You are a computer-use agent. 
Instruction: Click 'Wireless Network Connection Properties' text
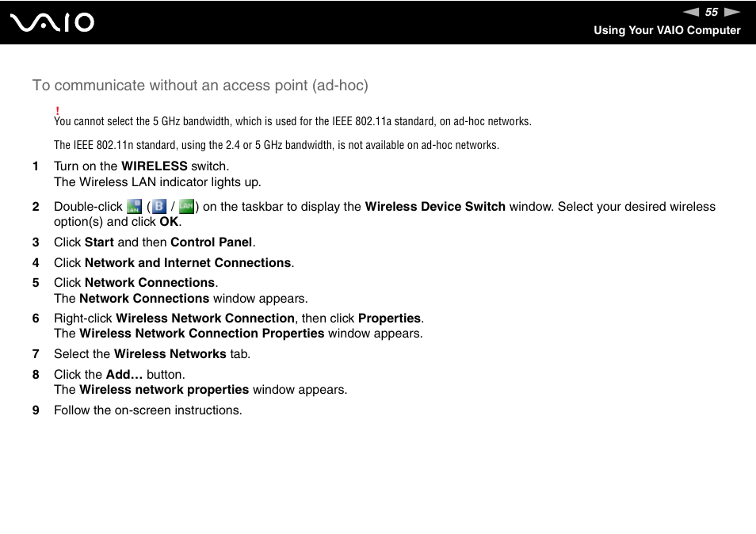click(x=202, y=334)
